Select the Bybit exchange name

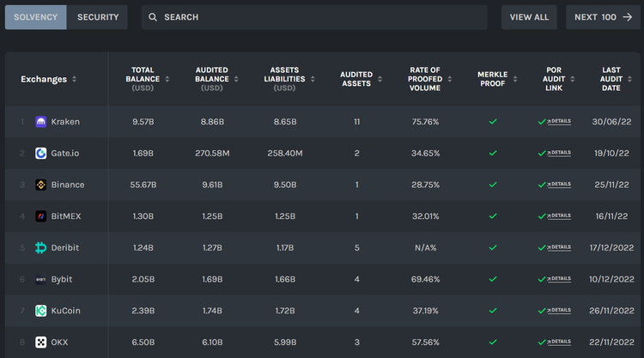coord(62,279)
